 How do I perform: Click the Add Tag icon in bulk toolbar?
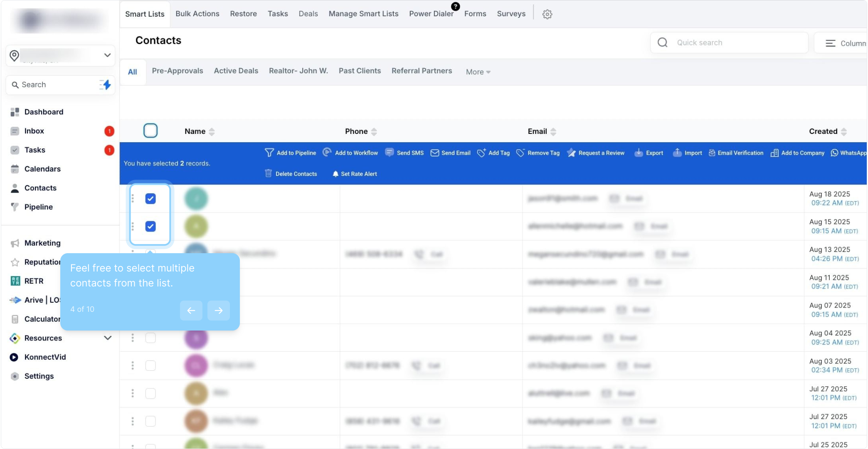[481, 153]
